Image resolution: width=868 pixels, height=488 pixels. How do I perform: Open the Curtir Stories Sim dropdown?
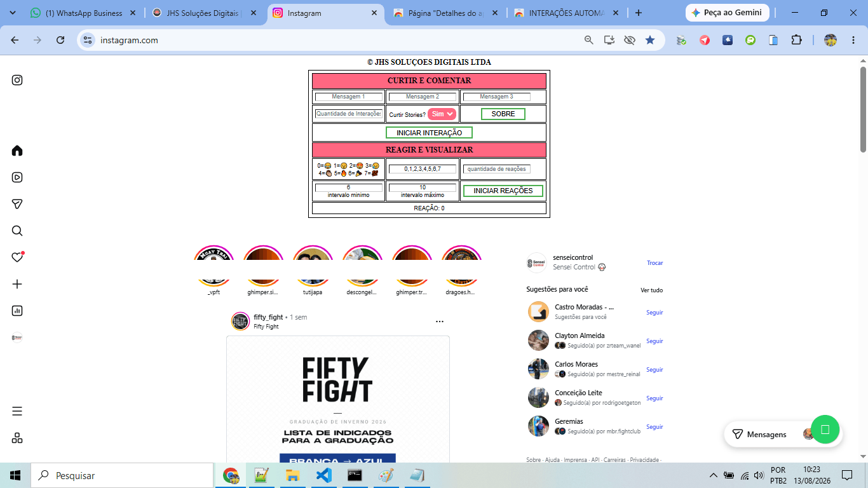coord(442,114)
